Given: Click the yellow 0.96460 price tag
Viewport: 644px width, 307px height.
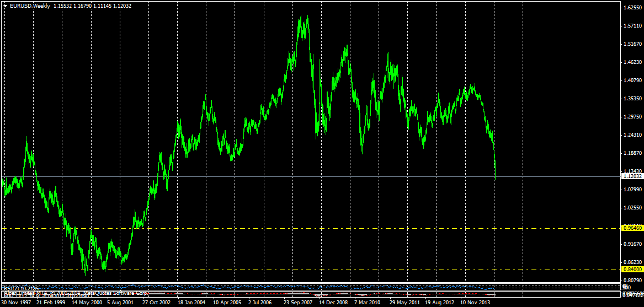Looking at the screenshot, I should tap(632, 228).
